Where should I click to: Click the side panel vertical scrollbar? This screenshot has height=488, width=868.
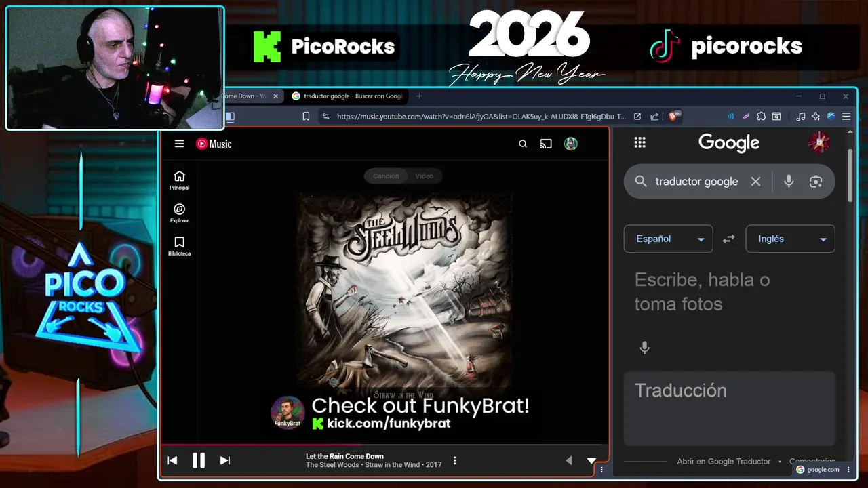850,175
